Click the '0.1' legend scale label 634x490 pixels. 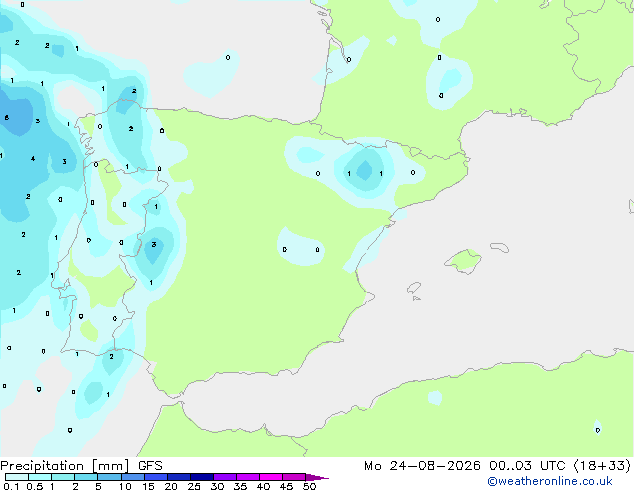11,486
